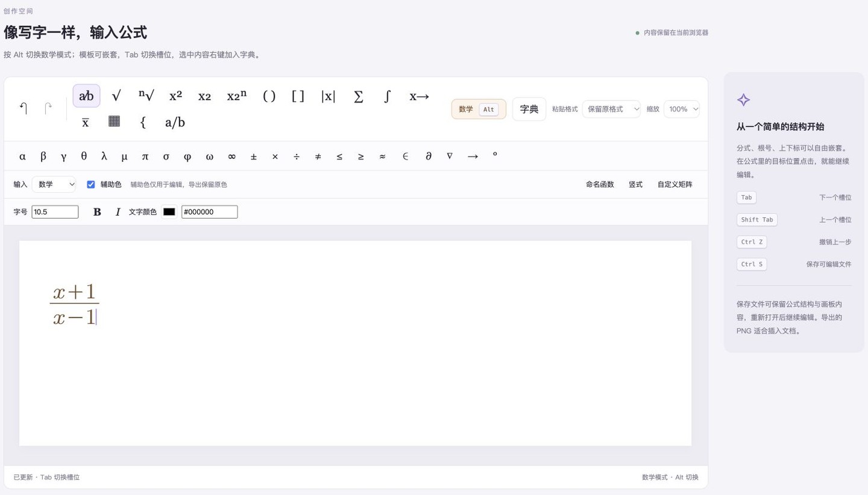The height and width of the screenshot is (495, 868).
Task: Insert a stacked fraction template
Action: click(86, 96)
